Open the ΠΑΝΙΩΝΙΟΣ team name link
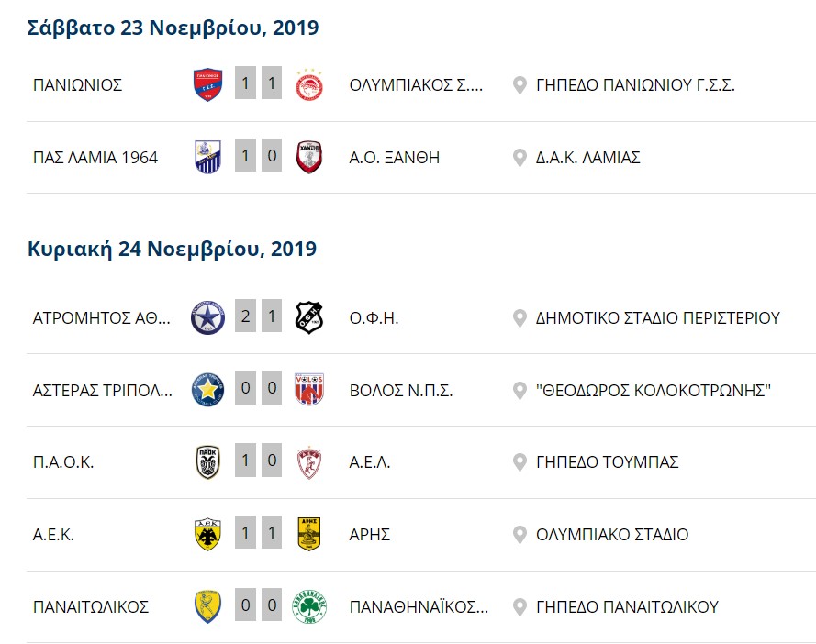 (77, 84)
